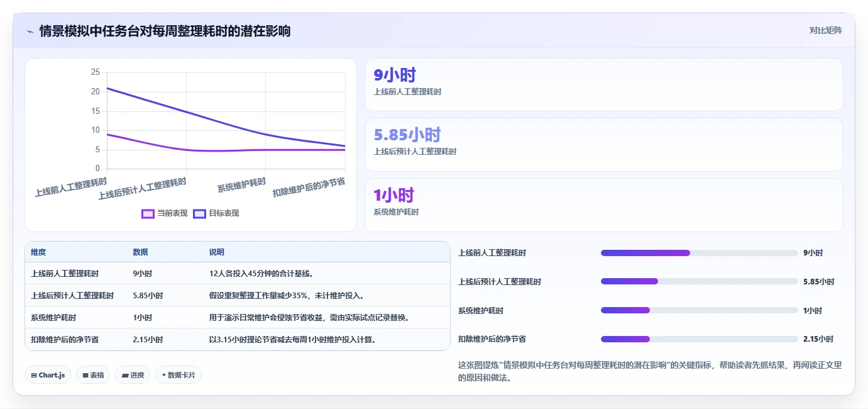Click the 系统维护耗时 progress bar
The height and width of the screenshot is (409, 868).
coord(699,310)
